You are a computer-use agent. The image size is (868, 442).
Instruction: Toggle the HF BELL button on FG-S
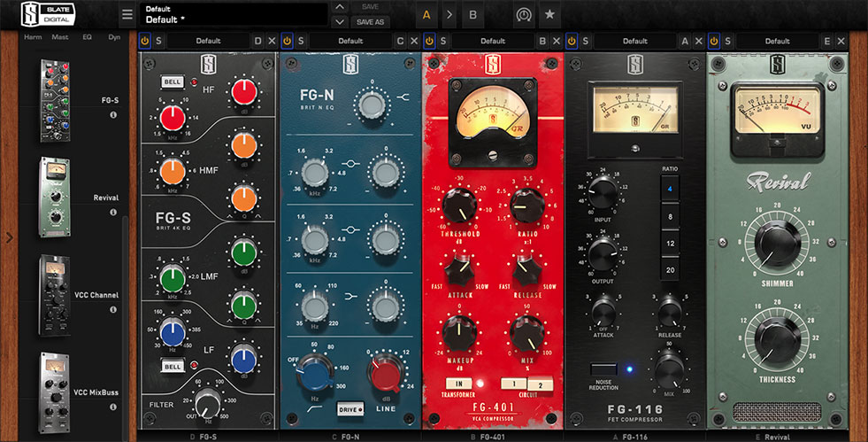click(173, 82)
